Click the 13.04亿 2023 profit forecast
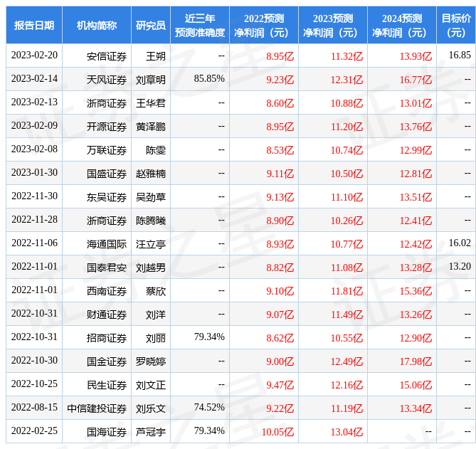This screenshot has width=476, height=449. tap(347, 431)
